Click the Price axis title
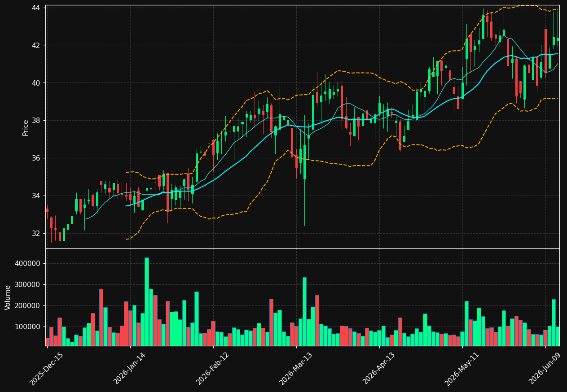 pos(26,128)
